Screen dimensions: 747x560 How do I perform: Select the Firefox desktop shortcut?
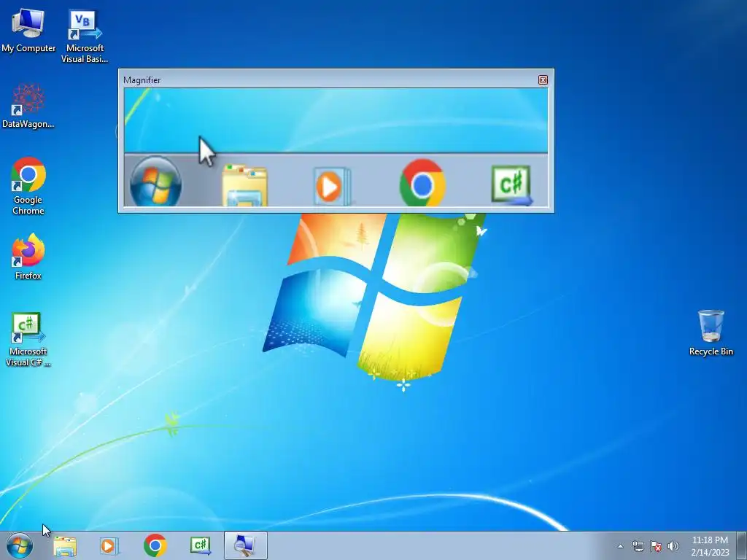[28, 257]
